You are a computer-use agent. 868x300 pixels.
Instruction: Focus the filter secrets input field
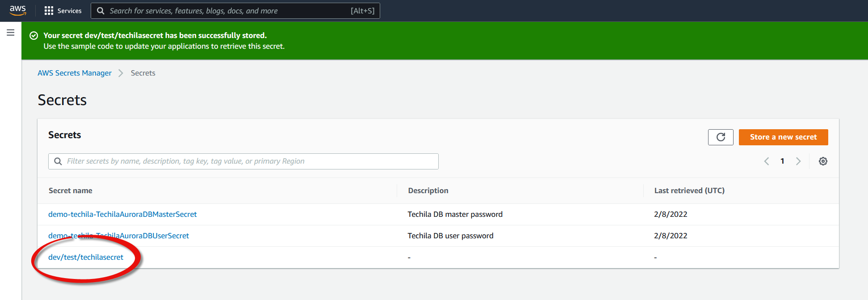tap(250, 161)
